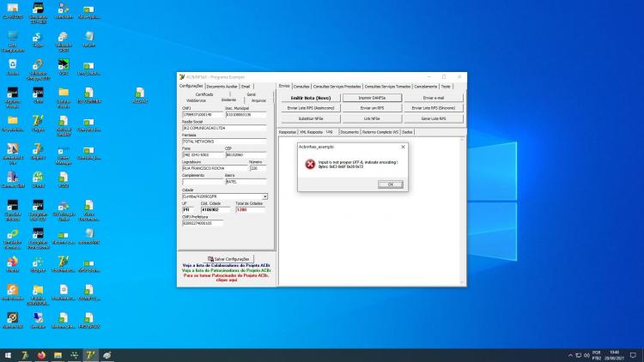Show hidden system tray icons
This screenshot has width=644, height=362.
[570, 355]
